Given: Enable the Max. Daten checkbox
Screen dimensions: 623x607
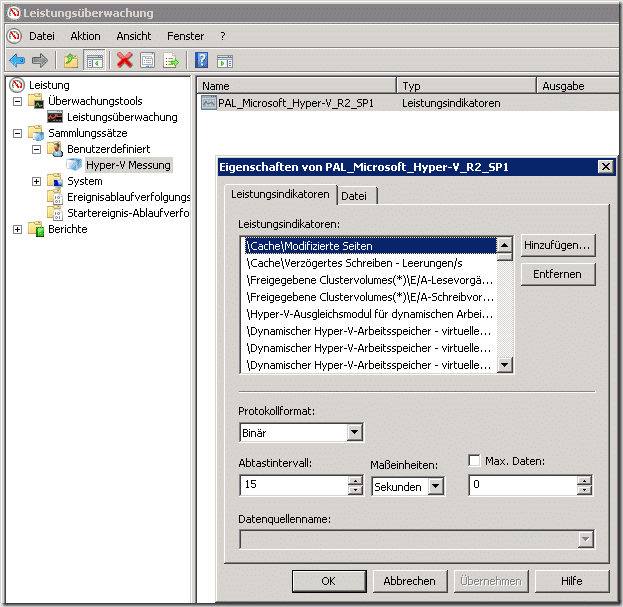Looking at the screenshot, I should click(474, 460).
